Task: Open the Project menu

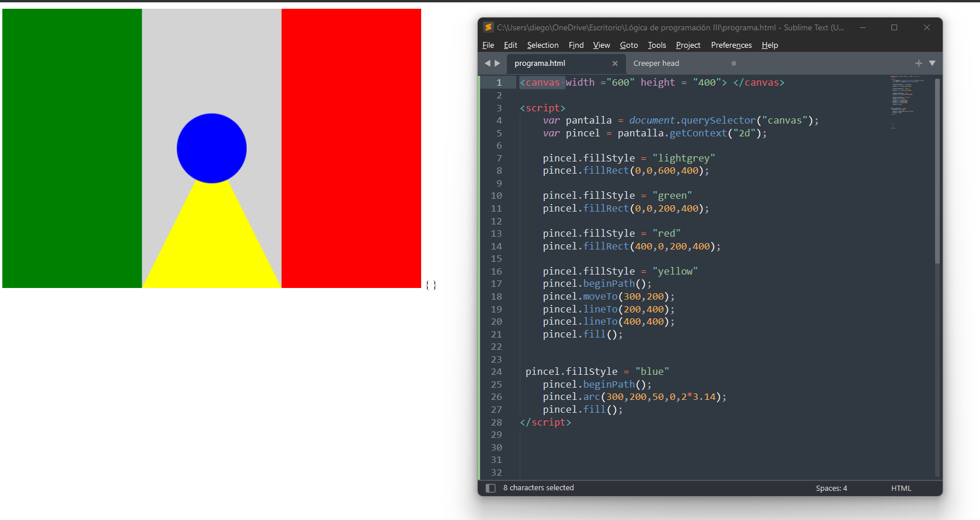Action: click(x=688, y=45)
